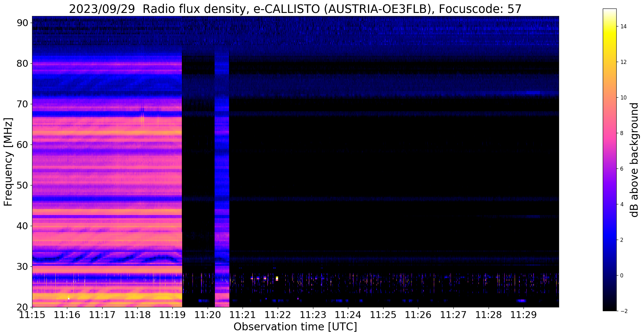
Task: Click the 11:16 time tick label
Action: pos(67,315)
